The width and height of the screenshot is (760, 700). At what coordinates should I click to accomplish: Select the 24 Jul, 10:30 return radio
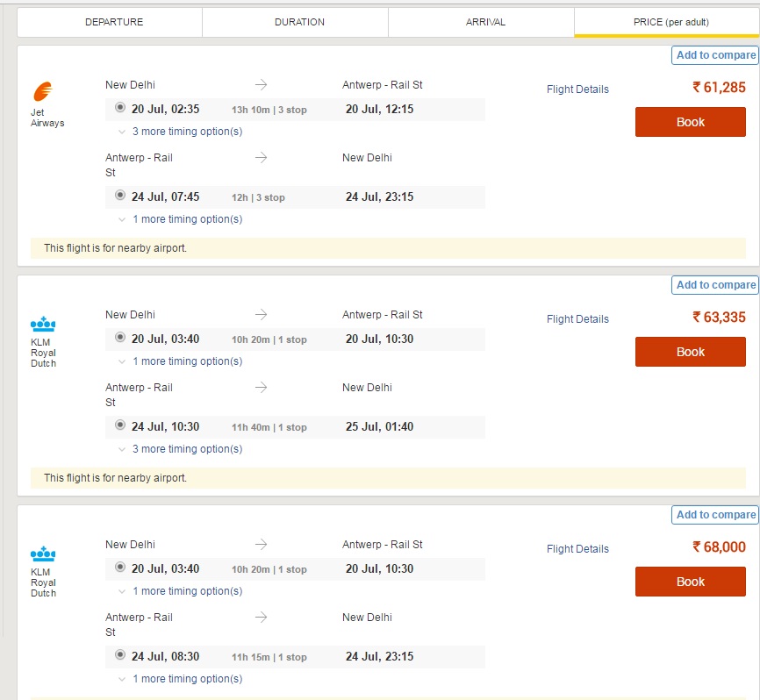tap(120, 425)
